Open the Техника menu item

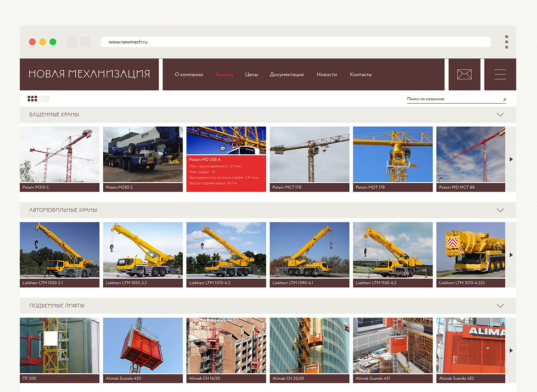click(224, 74)
